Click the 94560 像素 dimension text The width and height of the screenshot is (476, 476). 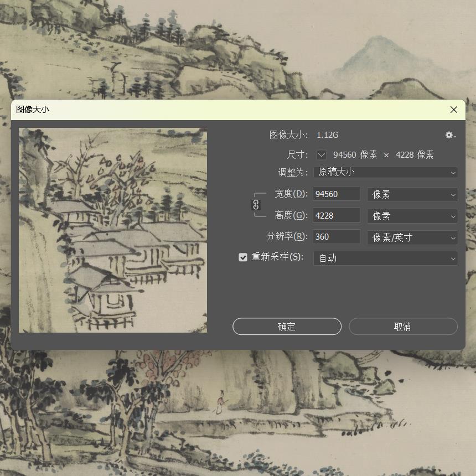point(355,155)
